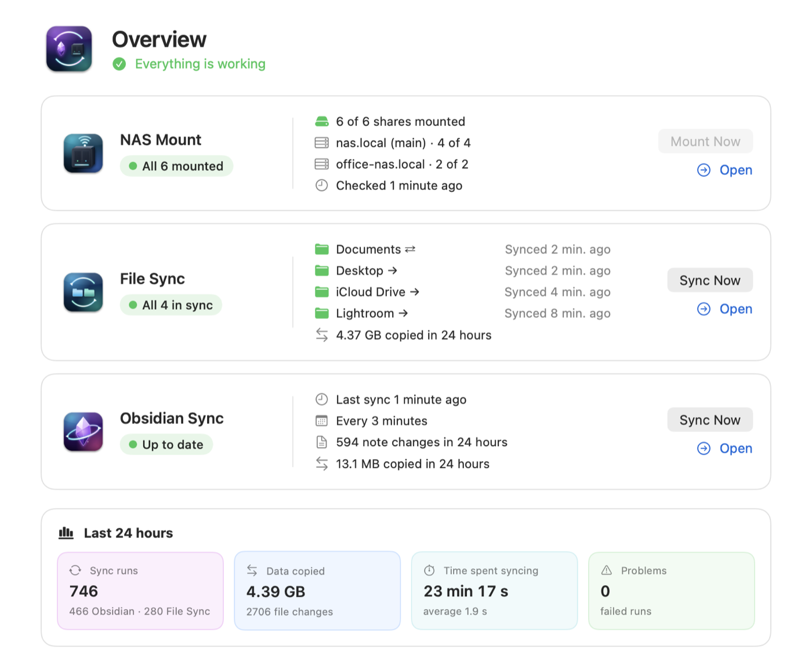812x667 pixels.
Task: Click the File Sync app icon
Action: click(84, 292)
